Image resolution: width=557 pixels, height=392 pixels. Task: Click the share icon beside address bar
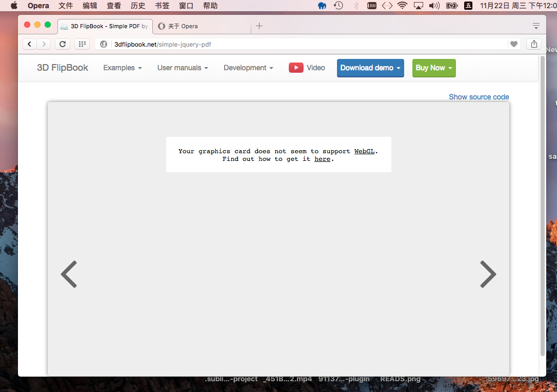coord(534,44)
